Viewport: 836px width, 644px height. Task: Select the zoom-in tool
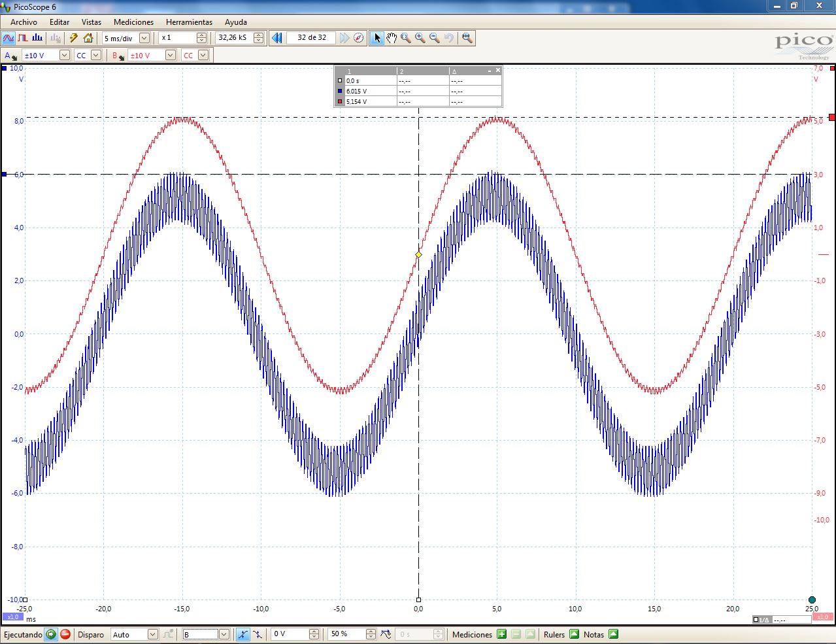[420, 38]
